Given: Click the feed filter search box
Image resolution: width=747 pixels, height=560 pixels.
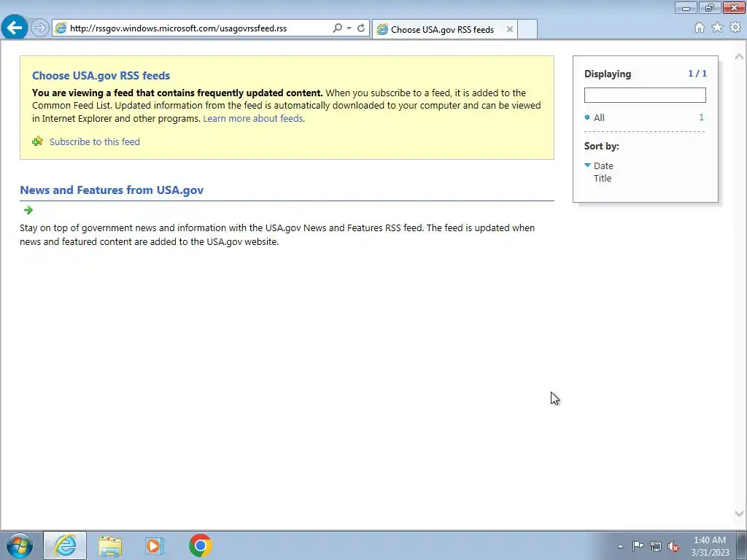Looking at the screenshot, I should click(x=645, y=96).
